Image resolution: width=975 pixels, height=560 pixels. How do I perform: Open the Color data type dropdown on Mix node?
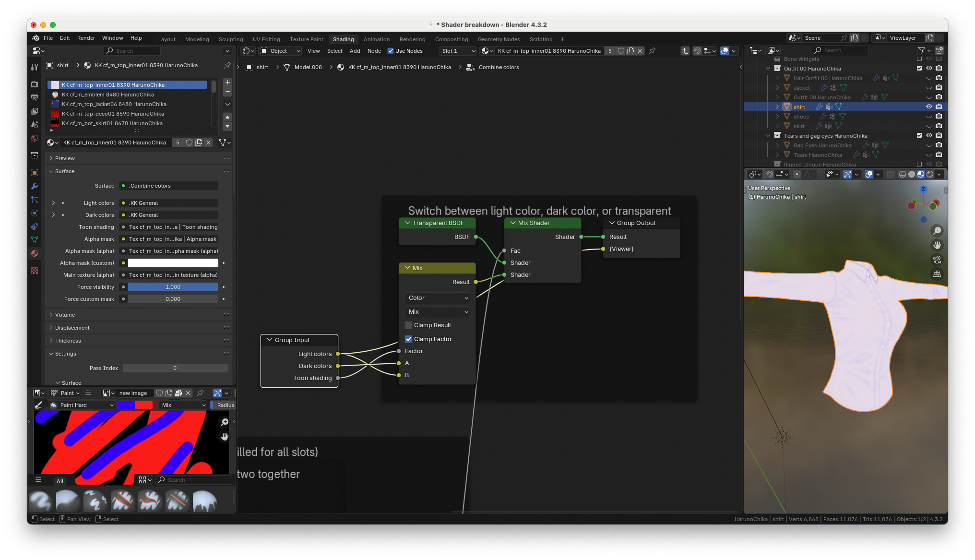tap(438, 298)
